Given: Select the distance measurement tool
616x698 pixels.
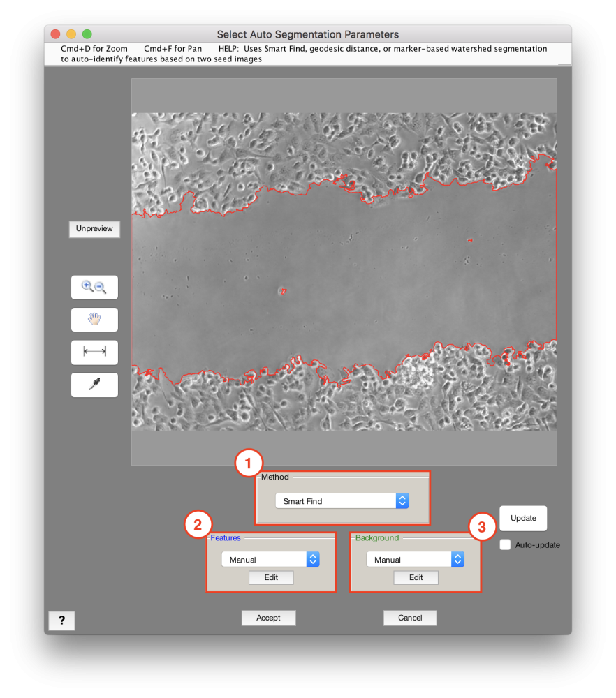Looking at the screenshot, I should click(94, 352).
